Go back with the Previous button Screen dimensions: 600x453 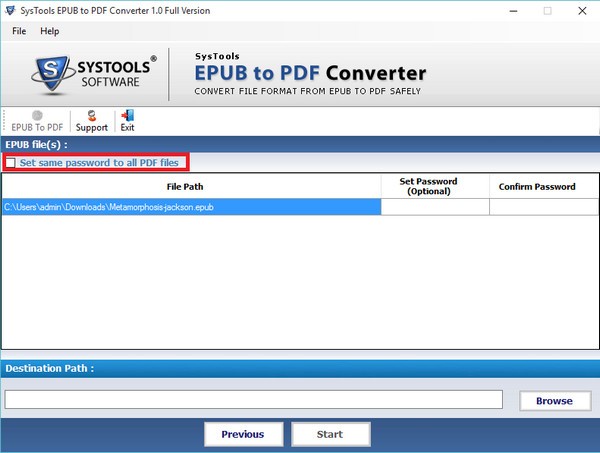tap(243, 434)
